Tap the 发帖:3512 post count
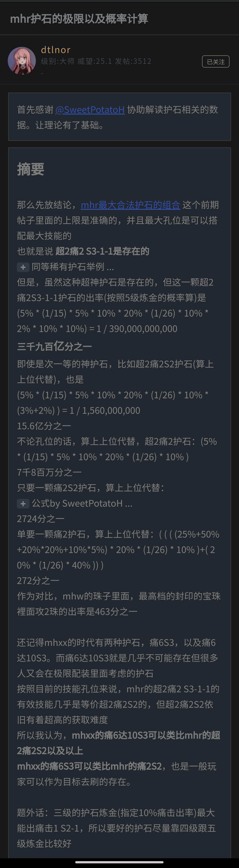 click(133, 61)
